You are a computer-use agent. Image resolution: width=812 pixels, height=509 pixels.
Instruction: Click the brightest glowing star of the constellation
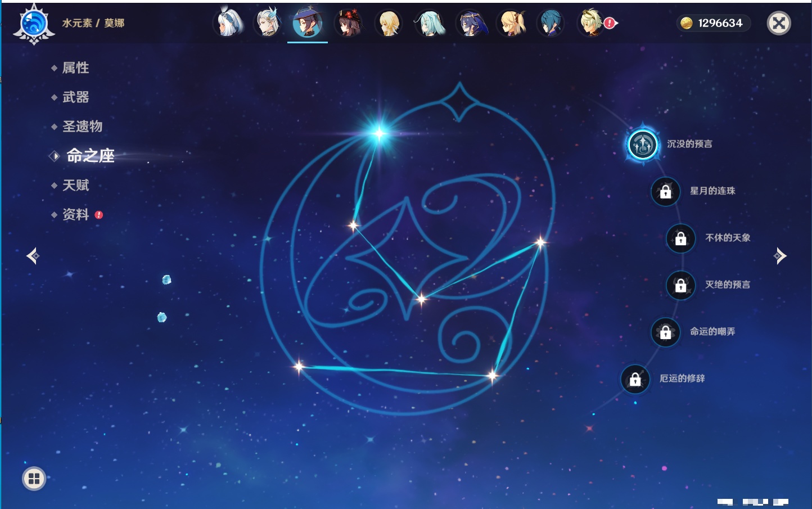pyautogui.click(x=379, y=133)
